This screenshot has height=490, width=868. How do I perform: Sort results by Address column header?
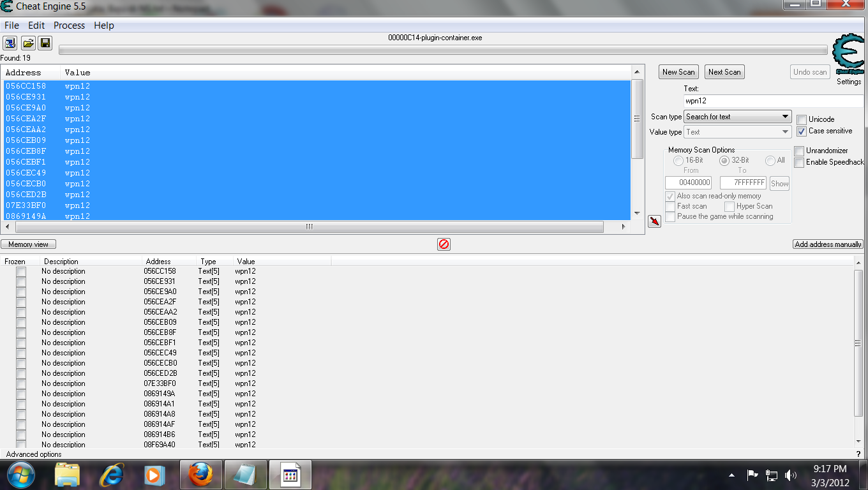(x=31, y=73)
